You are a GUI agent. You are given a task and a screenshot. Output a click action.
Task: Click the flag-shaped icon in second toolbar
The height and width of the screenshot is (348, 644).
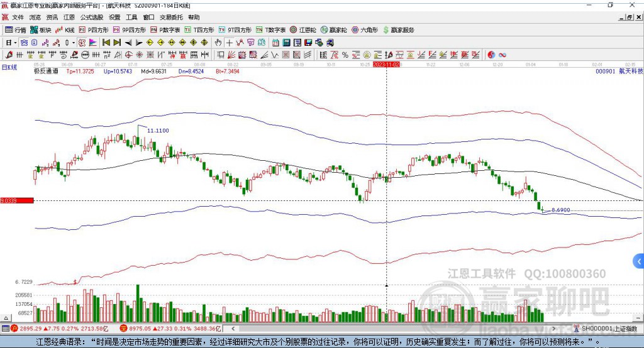point(93,43)
